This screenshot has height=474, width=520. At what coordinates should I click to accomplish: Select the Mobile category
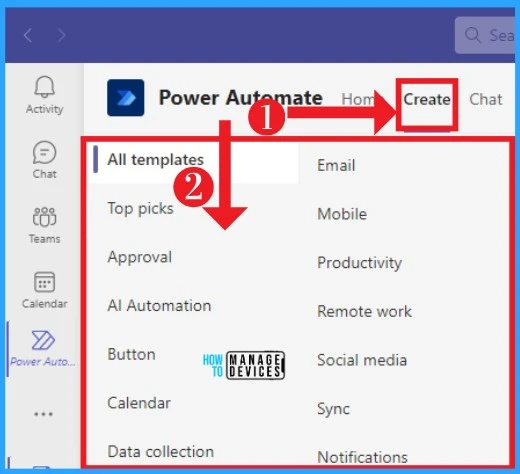click(342, 214)
